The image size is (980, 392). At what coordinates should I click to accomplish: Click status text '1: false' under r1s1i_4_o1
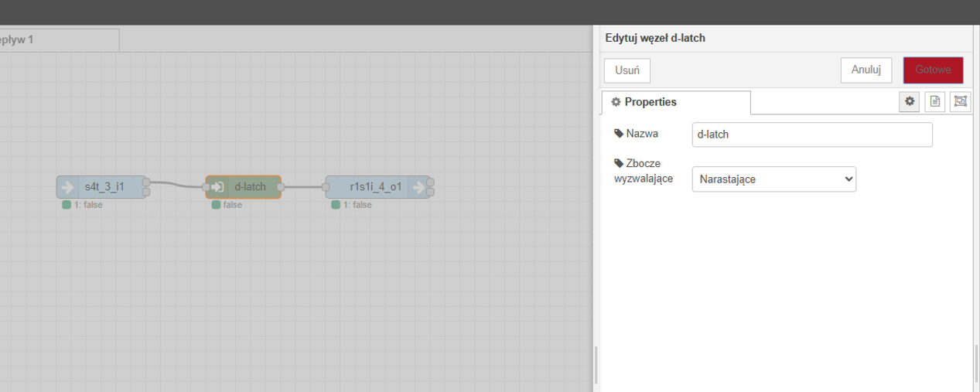coord(357,205)
